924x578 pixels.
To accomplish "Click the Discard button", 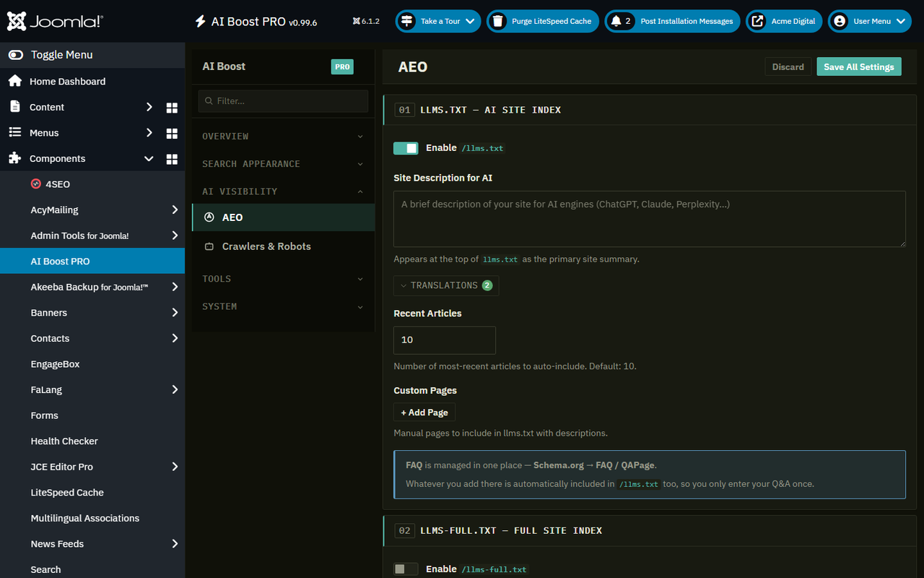I will [x=788, y=66].
